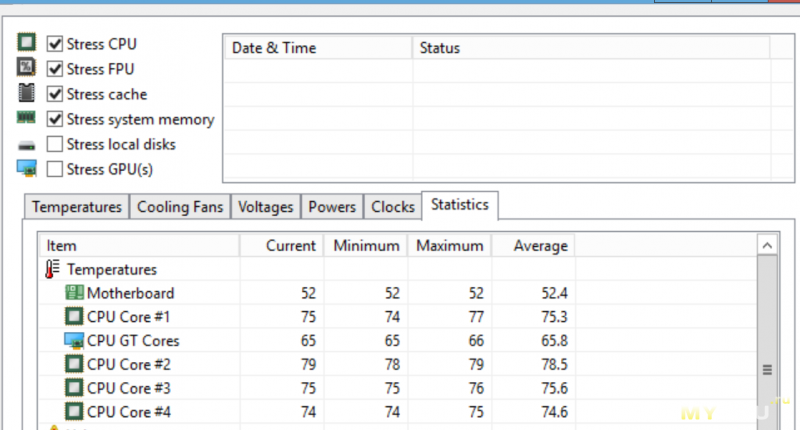Image resolution: width=800 pixels, height=430 pixels.
Task: Click CPU Core #2 minimum value 78
Action: [392, 364]
